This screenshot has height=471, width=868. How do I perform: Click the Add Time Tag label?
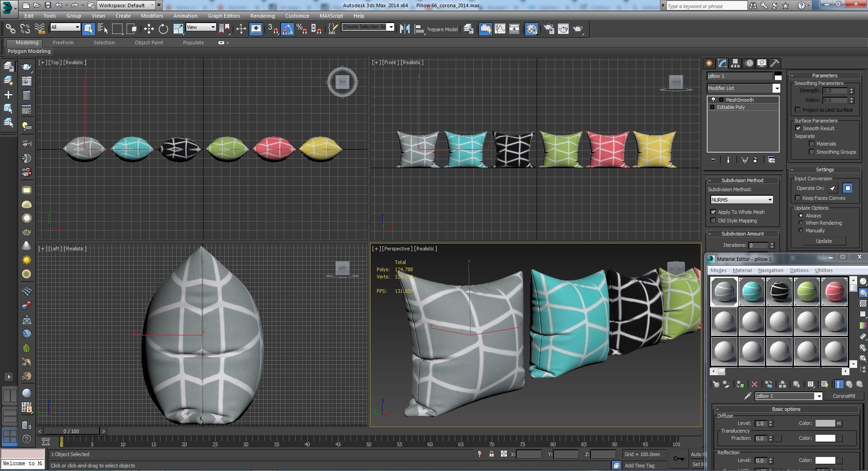639,466
